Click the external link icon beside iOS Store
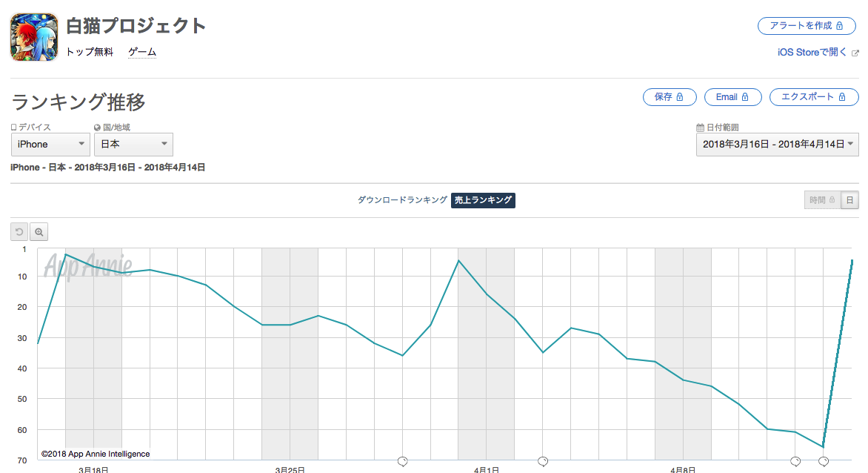This screenshot has height=473, width=868. [855, 53]
